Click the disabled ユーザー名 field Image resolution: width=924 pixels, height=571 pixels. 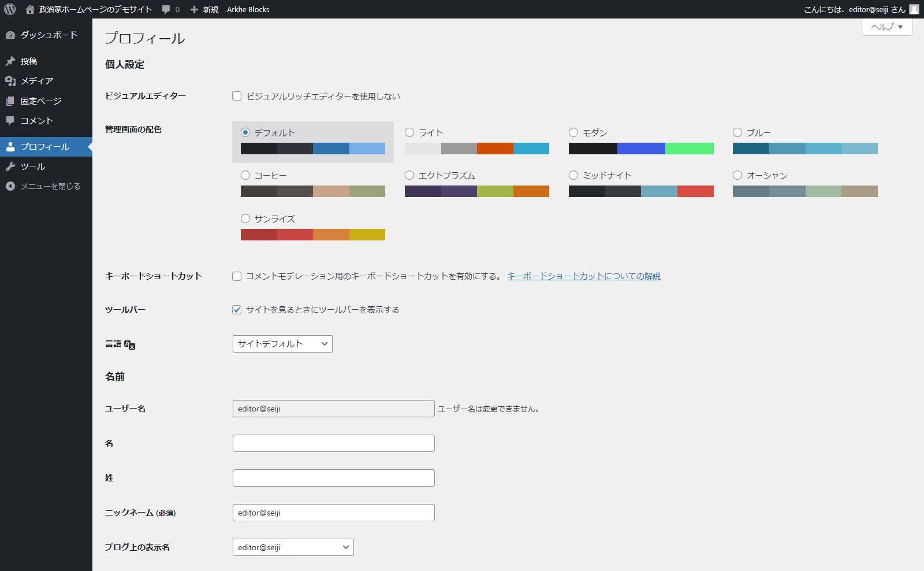click(x=334, y=409)
